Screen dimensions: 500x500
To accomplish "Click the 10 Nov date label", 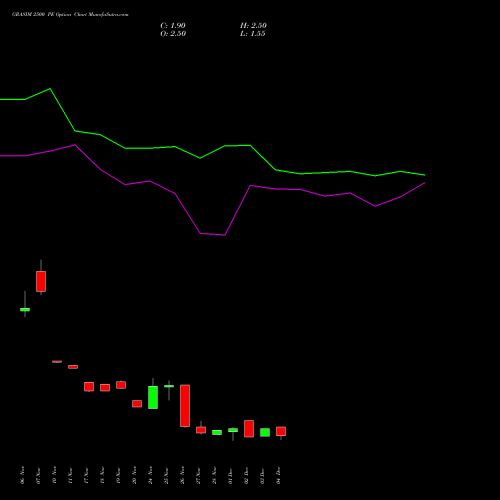I will (54, 475).
